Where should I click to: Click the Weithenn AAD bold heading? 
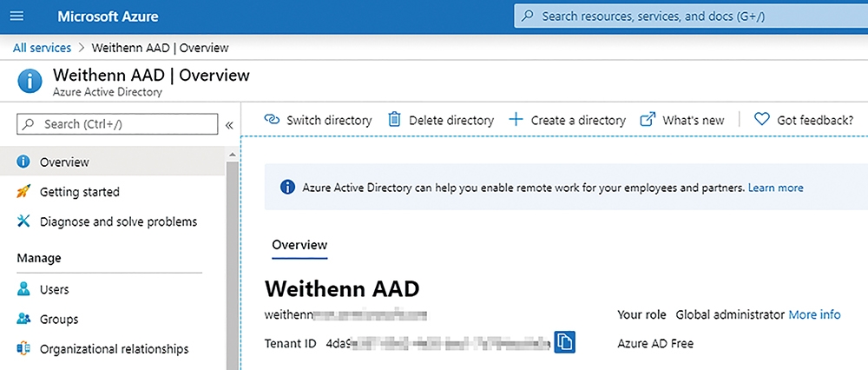pos(342,288)
